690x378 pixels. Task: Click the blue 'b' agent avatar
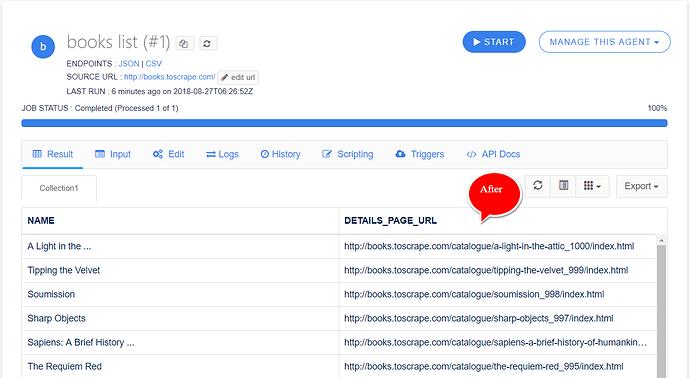43,47
